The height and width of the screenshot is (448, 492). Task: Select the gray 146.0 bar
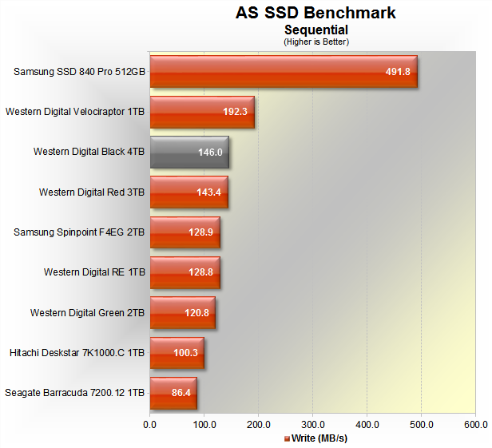(x=189, y=152)
